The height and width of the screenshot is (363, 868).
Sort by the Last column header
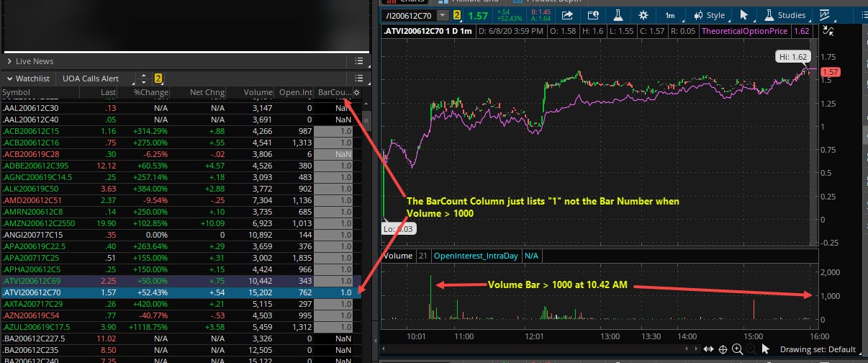pos(99,93)
